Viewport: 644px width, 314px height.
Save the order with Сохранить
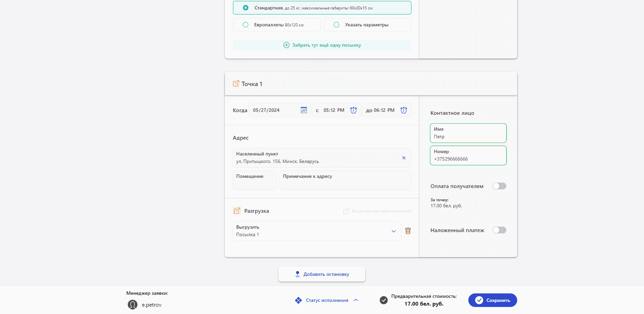pyautogui.click(x=492, y=300)
